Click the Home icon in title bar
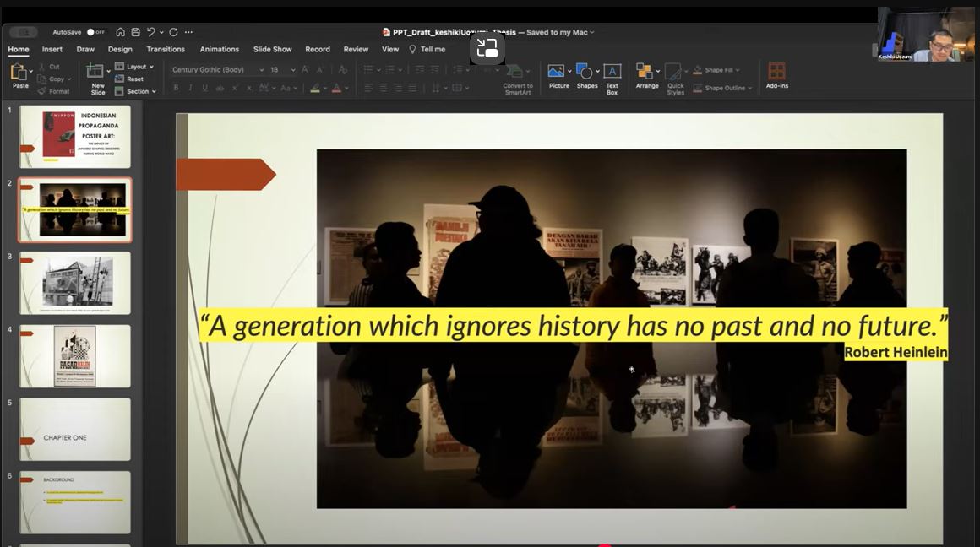The image size is (980, 547). point(121,32)
